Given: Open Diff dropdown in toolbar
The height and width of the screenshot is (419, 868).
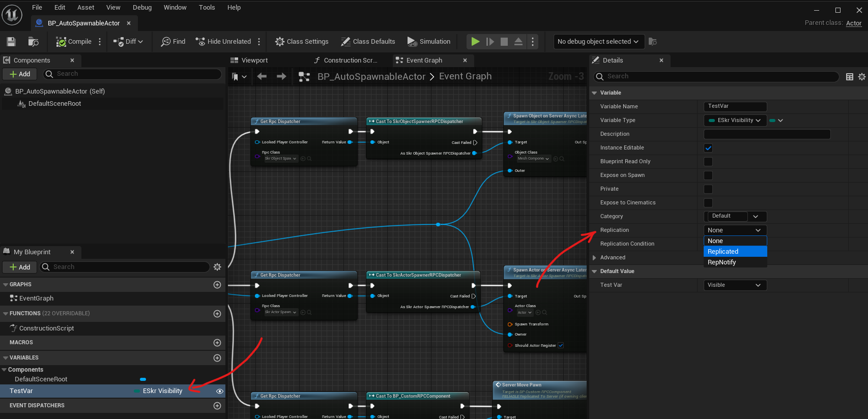Looking at the screenshot, I should (x=128, y=42).
